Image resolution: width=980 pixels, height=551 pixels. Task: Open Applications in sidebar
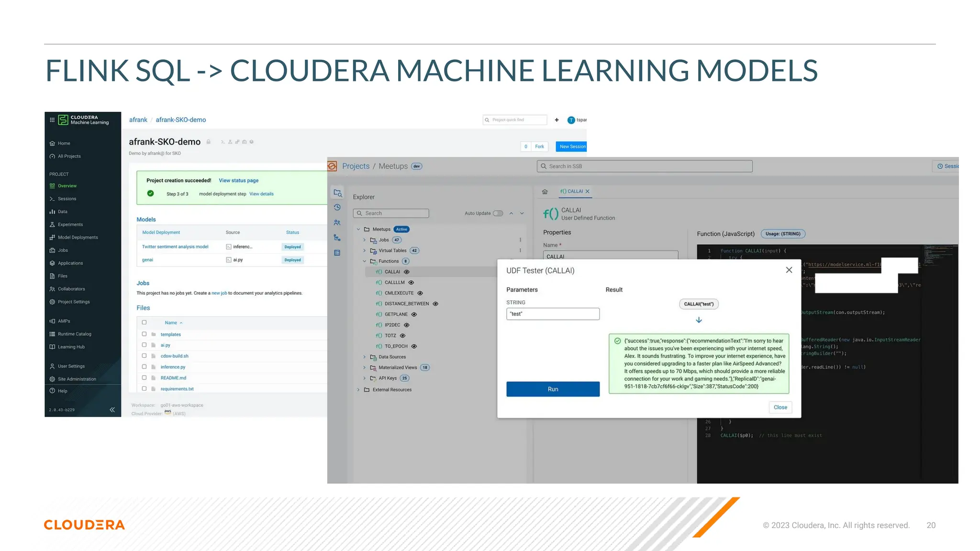66,264
